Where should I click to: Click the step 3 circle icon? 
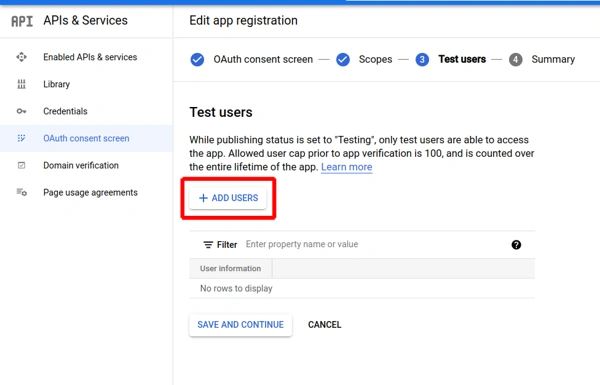422,60
